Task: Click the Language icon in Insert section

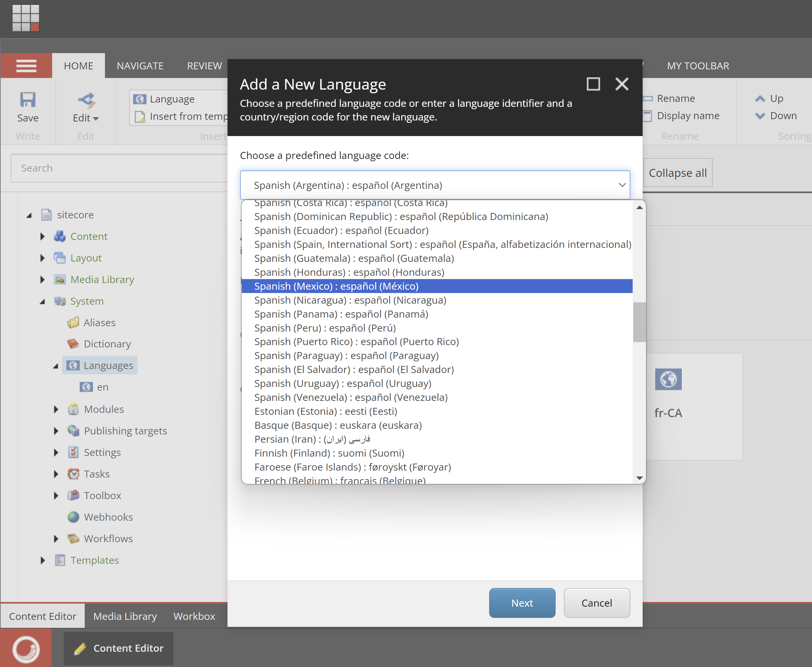Action: (139, 99)
